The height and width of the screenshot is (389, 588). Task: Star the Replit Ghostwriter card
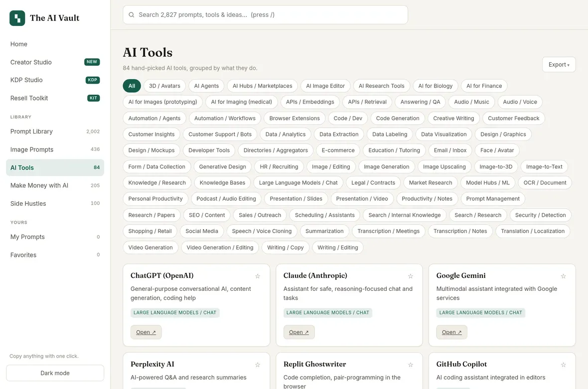(x=410, y=365)
